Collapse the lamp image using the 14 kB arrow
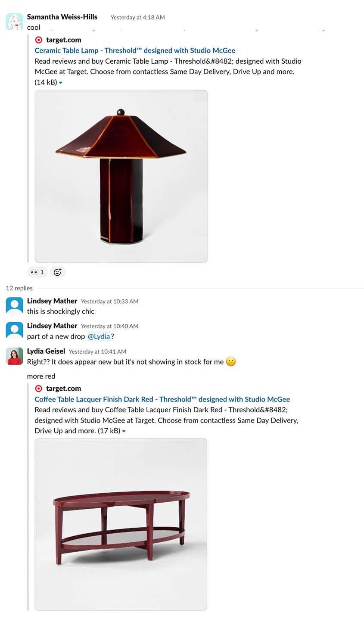This screenshot has height=622, width=364. [61, 83]
